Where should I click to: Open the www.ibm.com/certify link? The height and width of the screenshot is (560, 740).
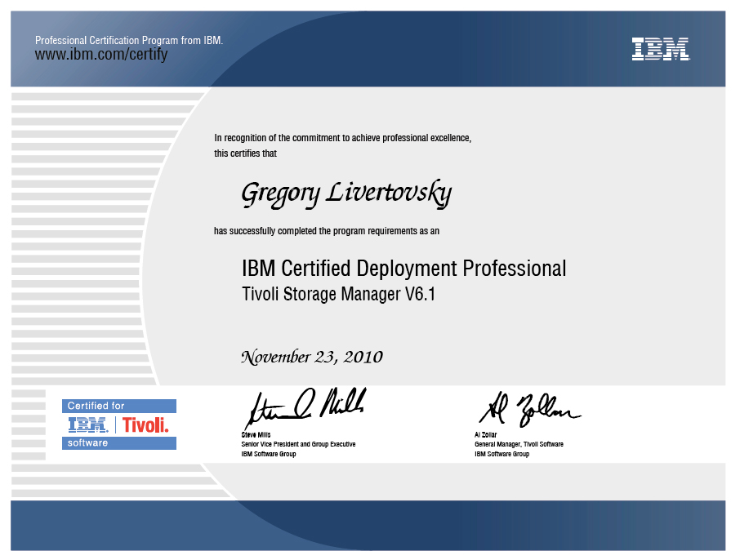(101, 54)
